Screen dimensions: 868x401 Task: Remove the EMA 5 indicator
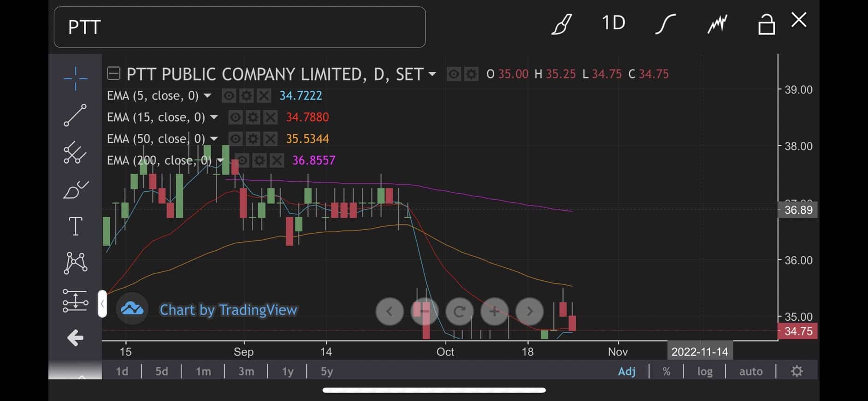[264, 96]
